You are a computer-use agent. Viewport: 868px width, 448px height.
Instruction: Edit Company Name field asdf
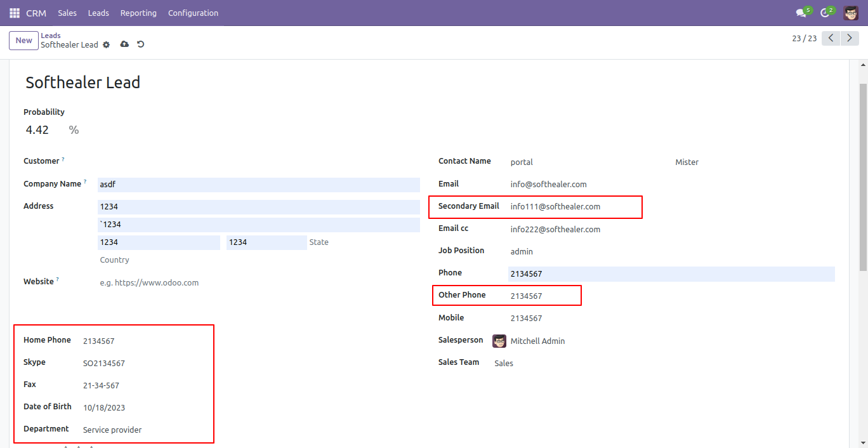click(259, 185)
